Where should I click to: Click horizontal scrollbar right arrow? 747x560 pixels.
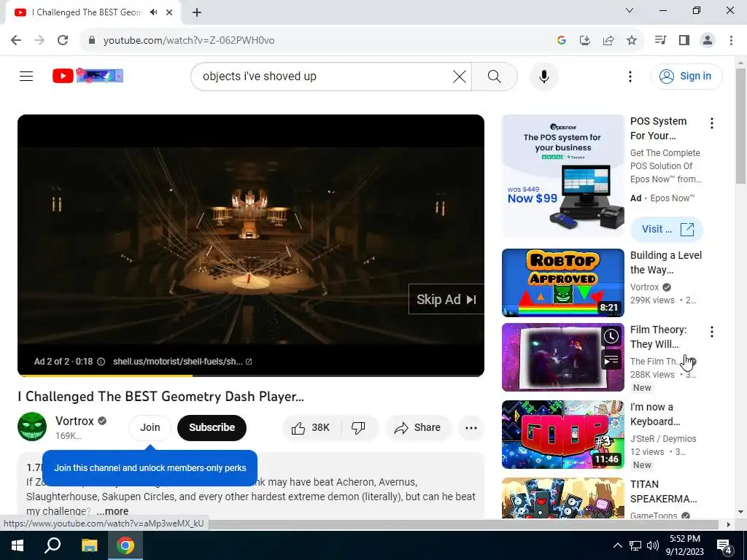click(728, 524)
